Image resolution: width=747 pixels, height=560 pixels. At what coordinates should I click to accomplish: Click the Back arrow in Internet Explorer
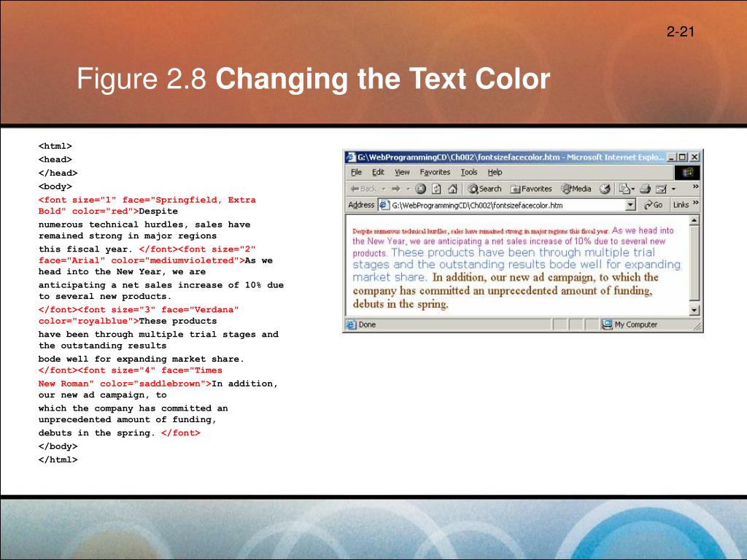(355, 189)
